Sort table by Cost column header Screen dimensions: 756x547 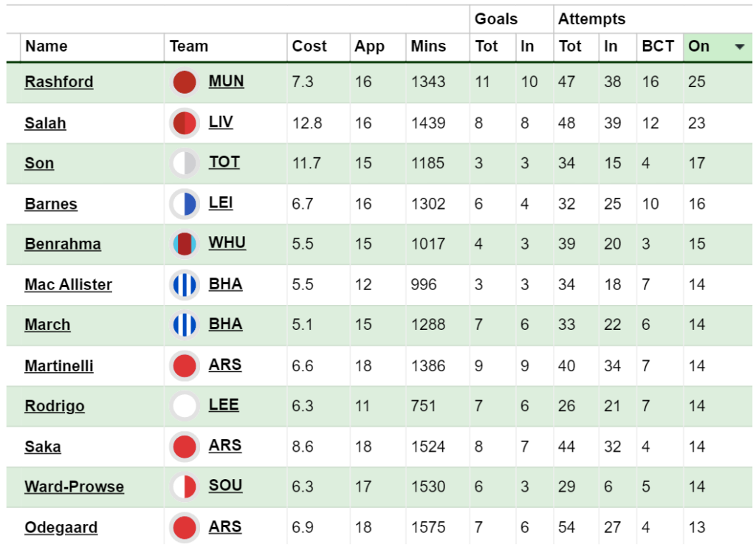(309, 47)
